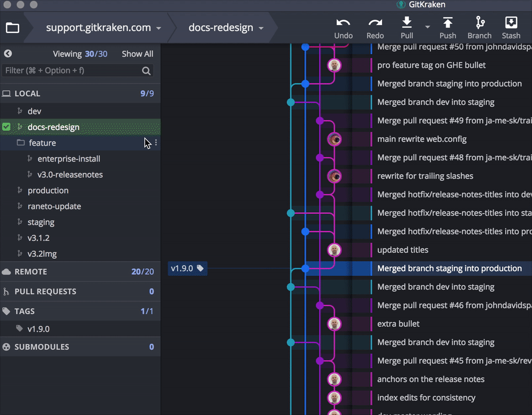Focus the Filter input field
The image size is (532, 415).
point(78,71)
